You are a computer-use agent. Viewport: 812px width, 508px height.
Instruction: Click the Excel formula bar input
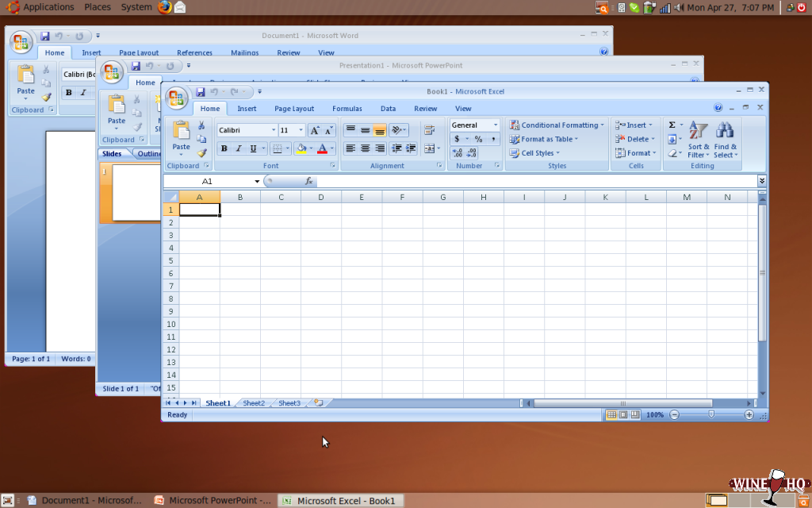pyautogui.click(x=537, y=181)
